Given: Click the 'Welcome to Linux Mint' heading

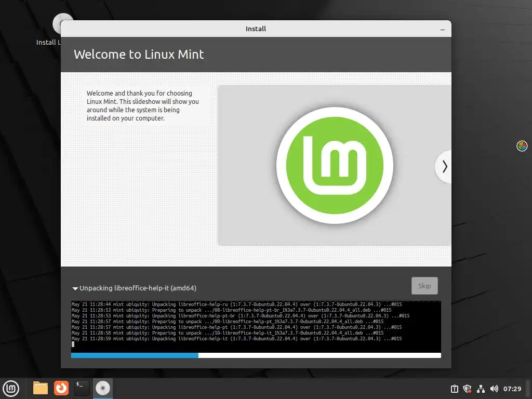Looking at the screenshot, I should (139, 54).
